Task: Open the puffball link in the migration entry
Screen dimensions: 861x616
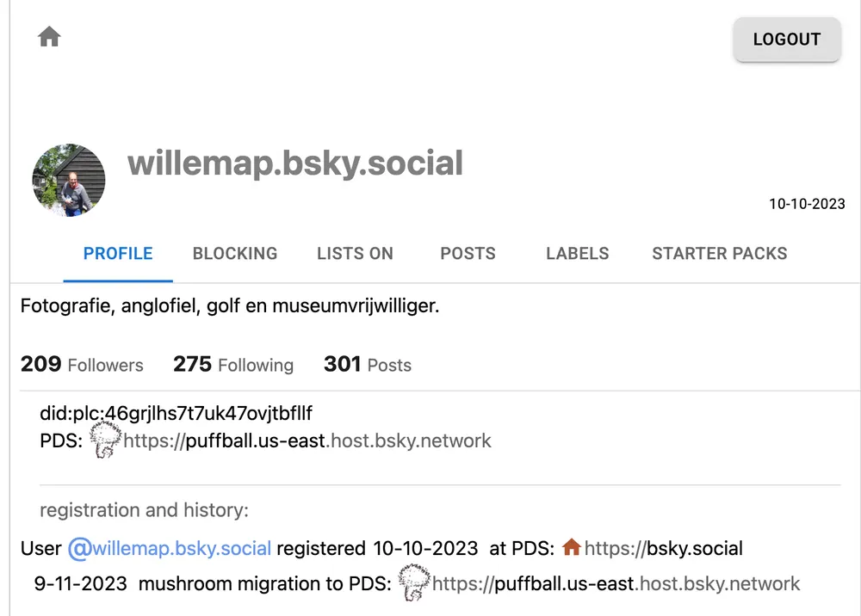Action: [x=616, y=584]
